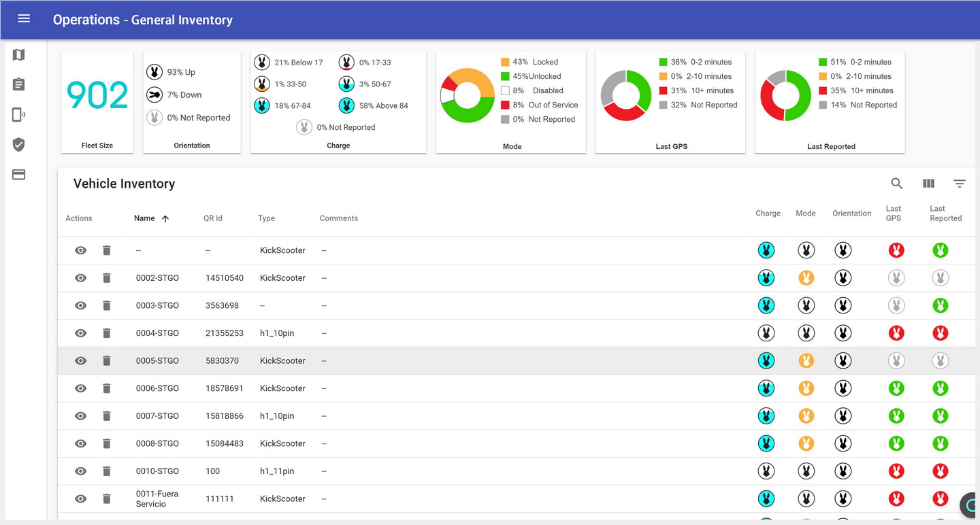Screen dimensions: 980x525
Task: Click the clipboard icon in sidebar
Action: [19, 84]
